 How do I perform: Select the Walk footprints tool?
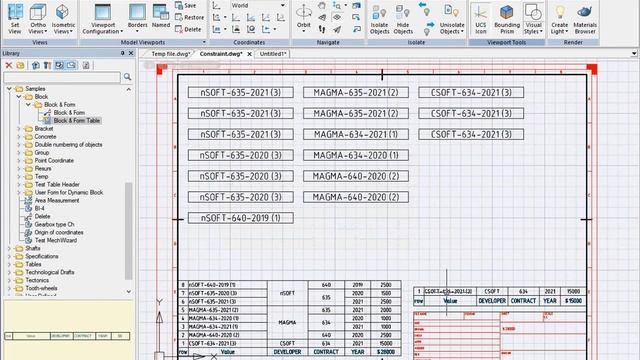point(322,29)
